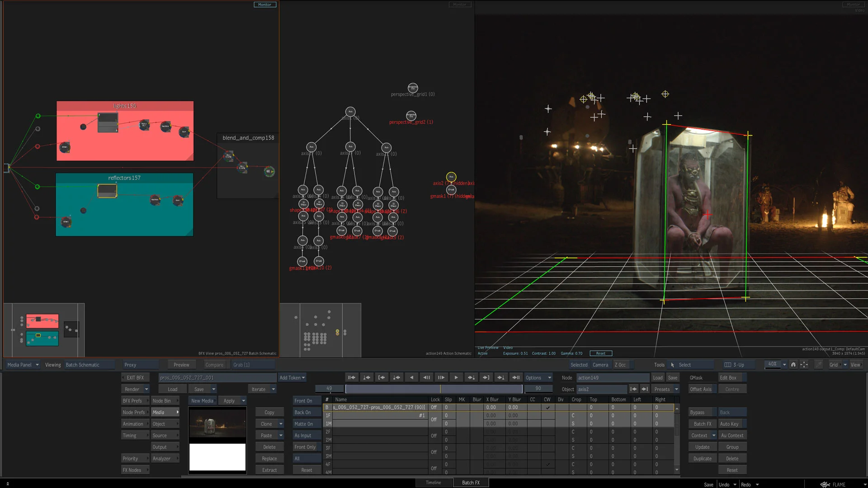This screenshot has width=868, height=488.
Task: Click the go-to-end transport icon
Action: [515, 378]
